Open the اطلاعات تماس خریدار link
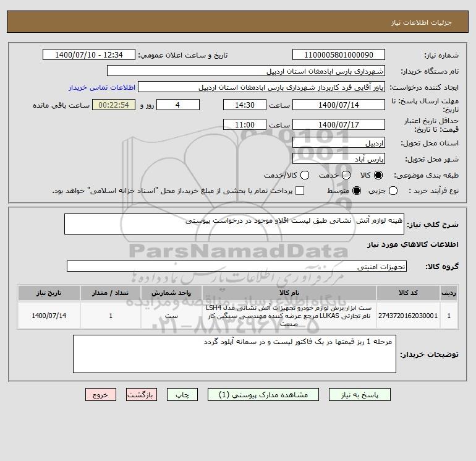Viewport: 476px width, 461px height. click(102, 87)
